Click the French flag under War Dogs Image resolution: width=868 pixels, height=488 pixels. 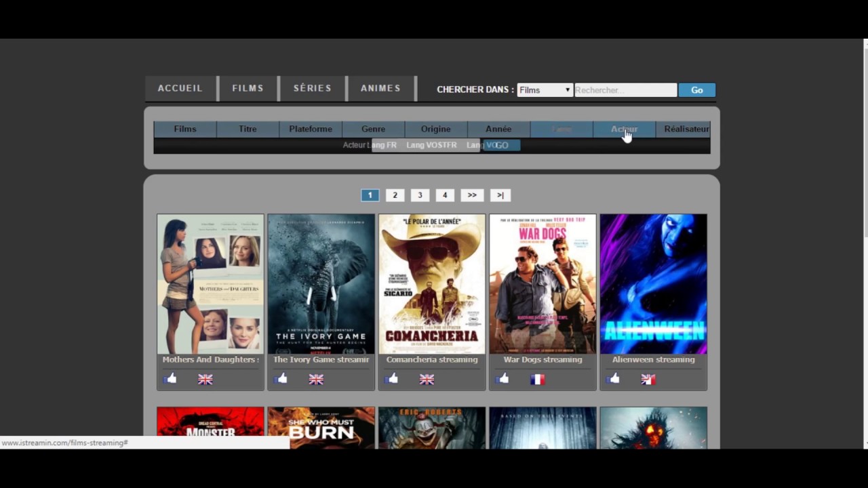click(x=538, y=380)
